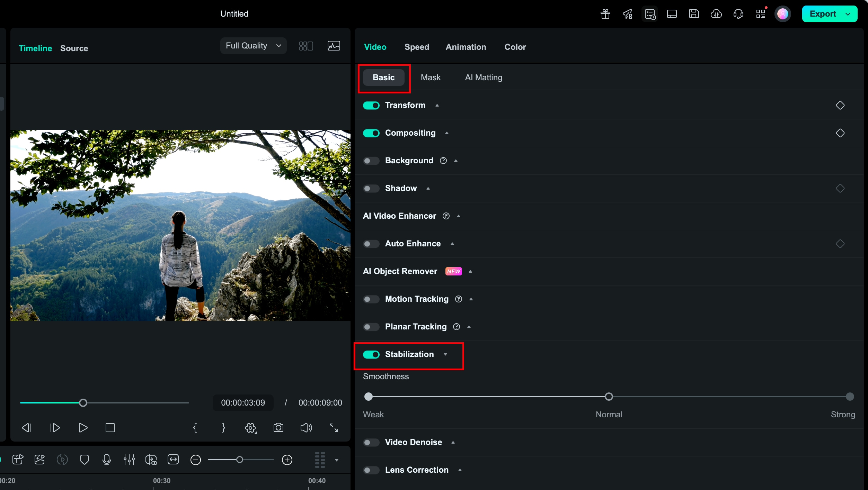Click the Transform keyframe diamond
The width and height of the screenshot is (868, 490).
(x=840, y=105)
